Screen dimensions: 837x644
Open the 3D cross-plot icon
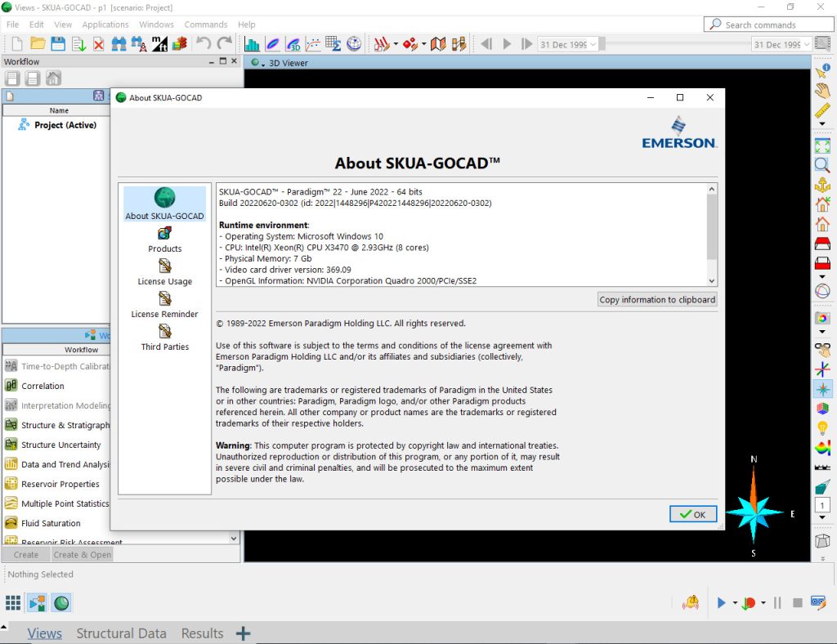(x=293, y=44)
